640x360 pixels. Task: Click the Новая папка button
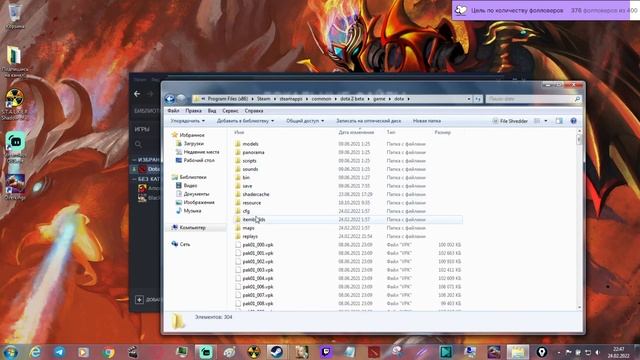(x=427, y=121)
